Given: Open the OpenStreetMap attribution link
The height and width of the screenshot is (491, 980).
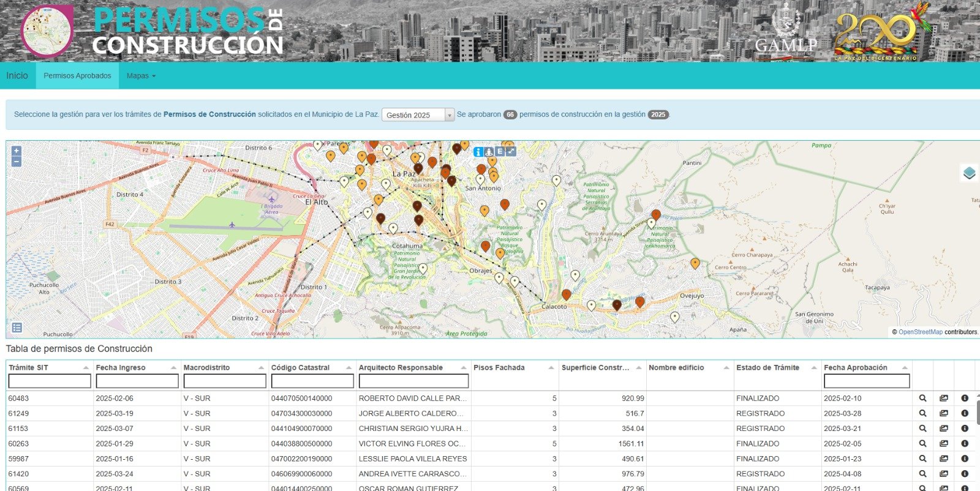Looking at the screenshot, I should (920, 332).
